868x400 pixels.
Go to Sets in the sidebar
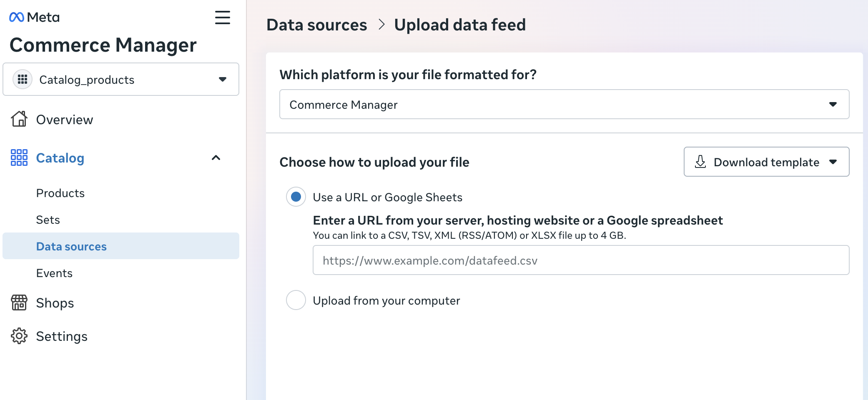48,220
